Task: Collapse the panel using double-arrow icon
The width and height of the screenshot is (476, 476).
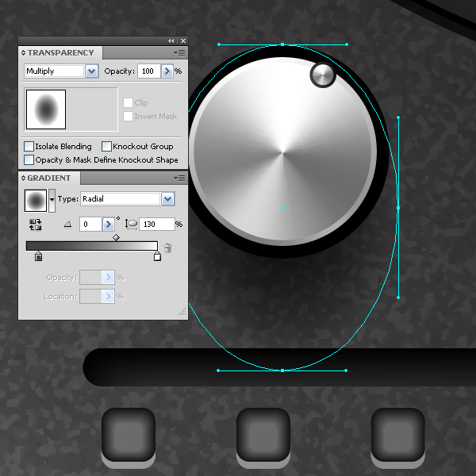Action: (171, 40)
